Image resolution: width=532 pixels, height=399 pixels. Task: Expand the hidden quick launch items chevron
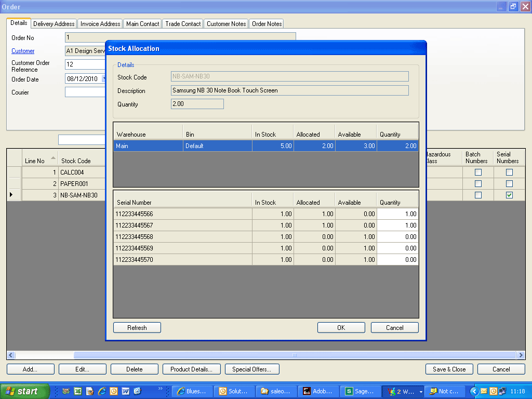(x=160, y=389)
